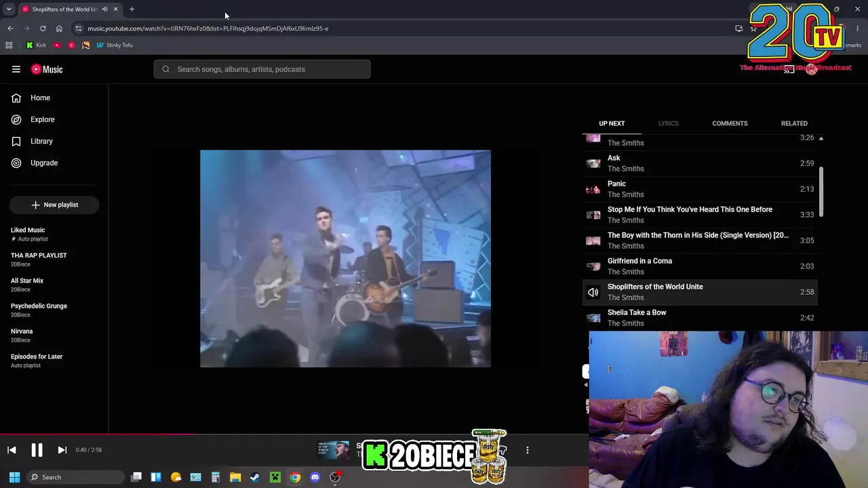Mute the tab via its audio icon
The image size is (868, 488).
[x=104, y=9]
